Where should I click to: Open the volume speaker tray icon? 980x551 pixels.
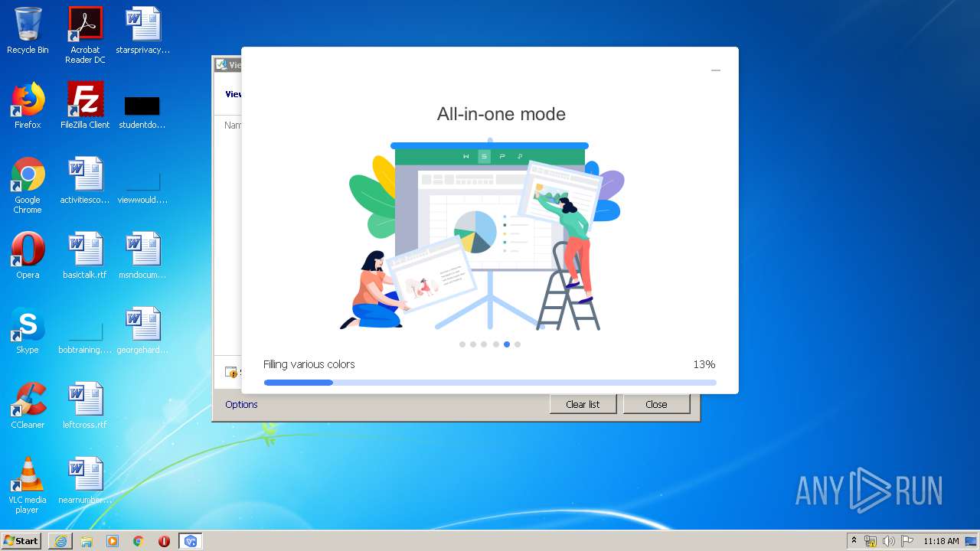click(889, 541)
